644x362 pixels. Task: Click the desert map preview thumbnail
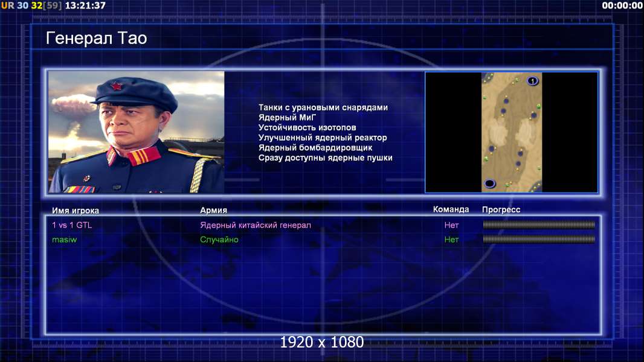click(511, 132)
